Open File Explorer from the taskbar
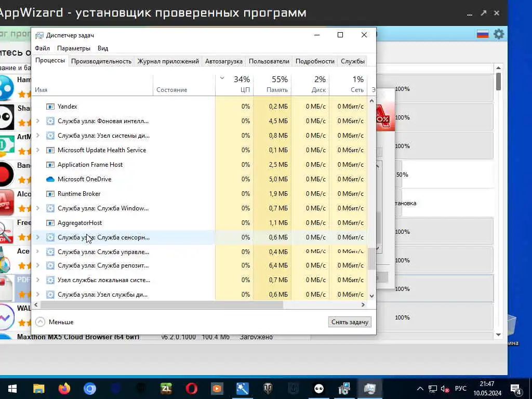This screenshot has width=532, height=399. pyautogui.click(x=38, y=389)
